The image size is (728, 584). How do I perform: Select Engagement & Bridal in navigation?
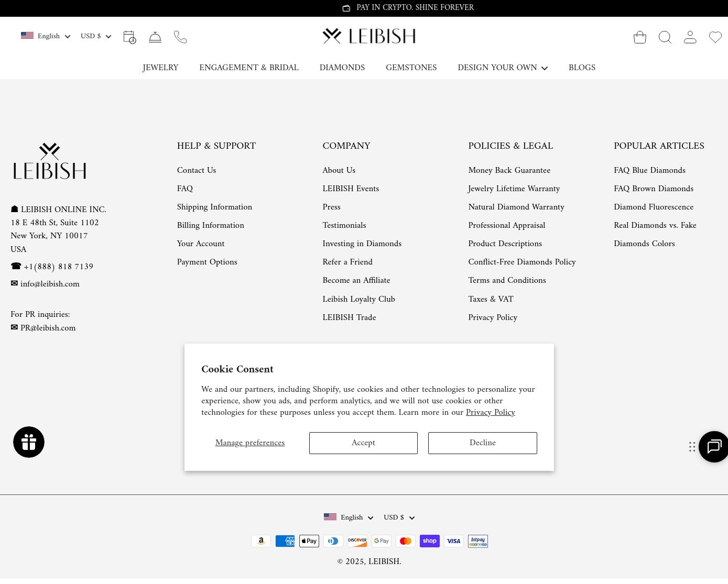tap(248, 68)
